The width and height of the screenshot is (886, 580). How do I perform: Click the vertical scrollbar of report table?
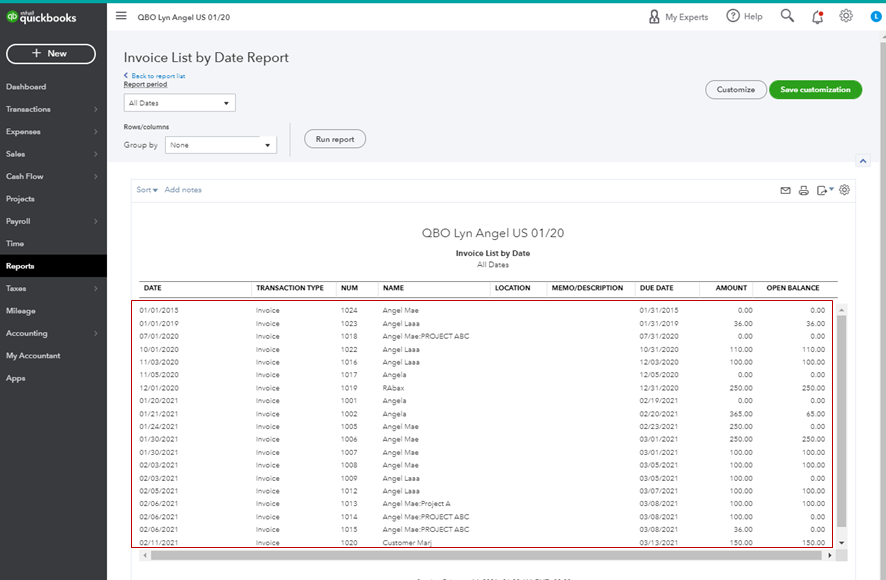[x=841, y=421]
